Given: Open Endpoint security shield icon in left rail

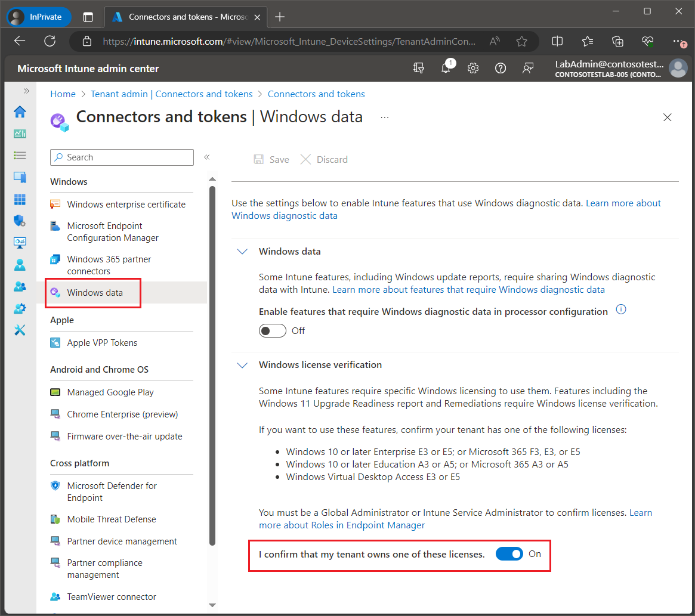Looking at the screenshot, I should [x=20, y=221].
